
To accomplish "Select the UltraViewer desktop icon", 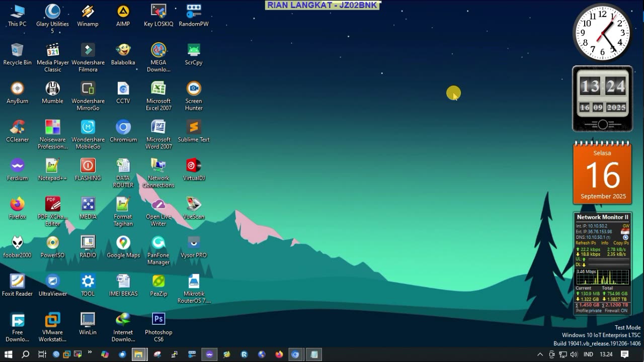I will [x=52, y=286].
